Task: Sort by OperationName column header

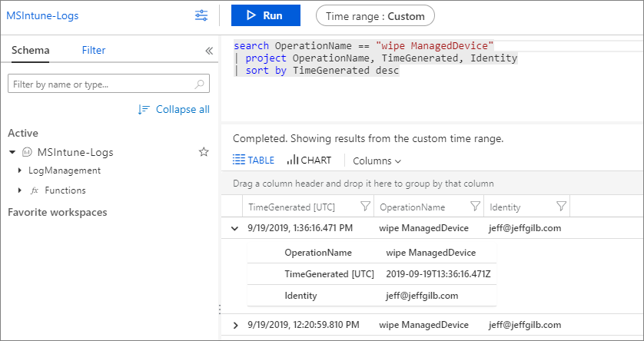Action: coord(413,207)
